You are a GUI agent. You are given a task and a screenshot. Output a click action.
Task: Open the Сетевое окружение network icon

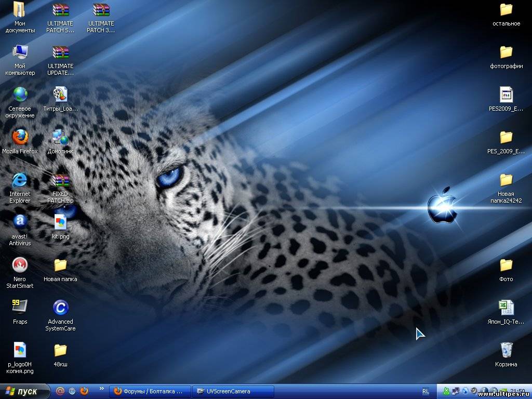20,95
